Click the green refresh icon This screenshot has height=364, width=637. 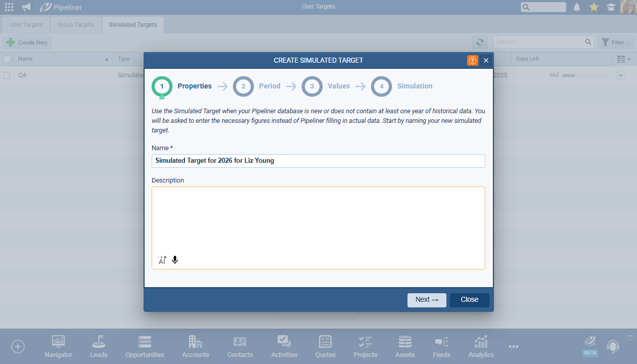[480, 42]
